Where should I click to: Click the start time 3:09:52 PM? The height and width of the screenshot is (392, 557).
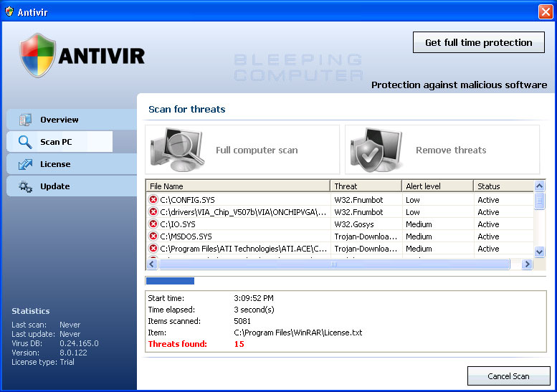(x=253, y=298)
